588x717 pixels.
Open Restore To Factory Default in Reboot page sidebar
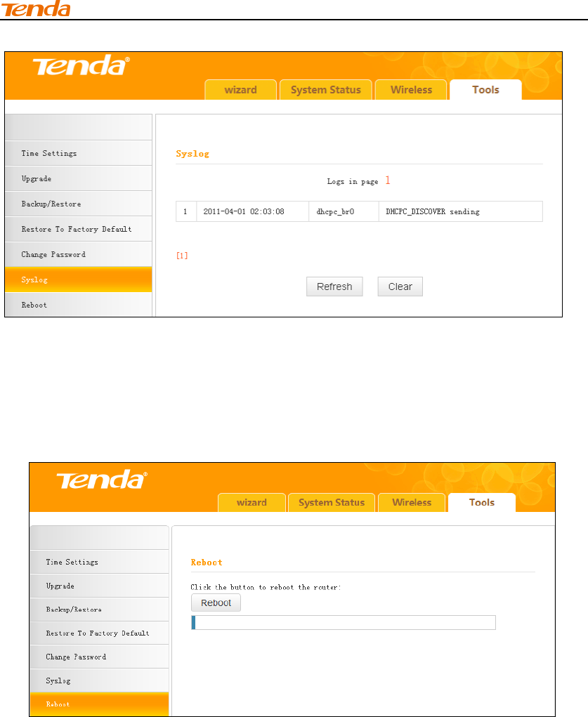(x=99, y=633)
